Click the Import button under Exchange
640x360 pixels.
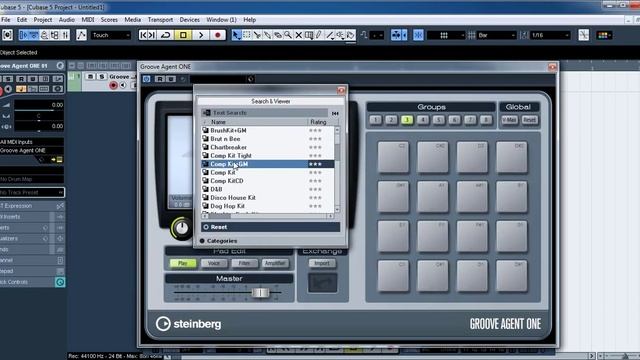click(322, 263)
